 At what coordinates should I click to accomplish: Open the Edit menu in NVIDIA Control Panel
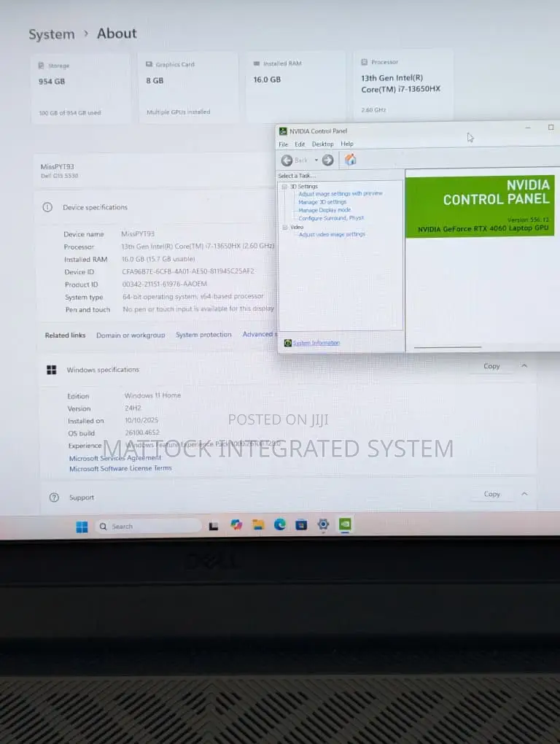click(x=300, y=144)
